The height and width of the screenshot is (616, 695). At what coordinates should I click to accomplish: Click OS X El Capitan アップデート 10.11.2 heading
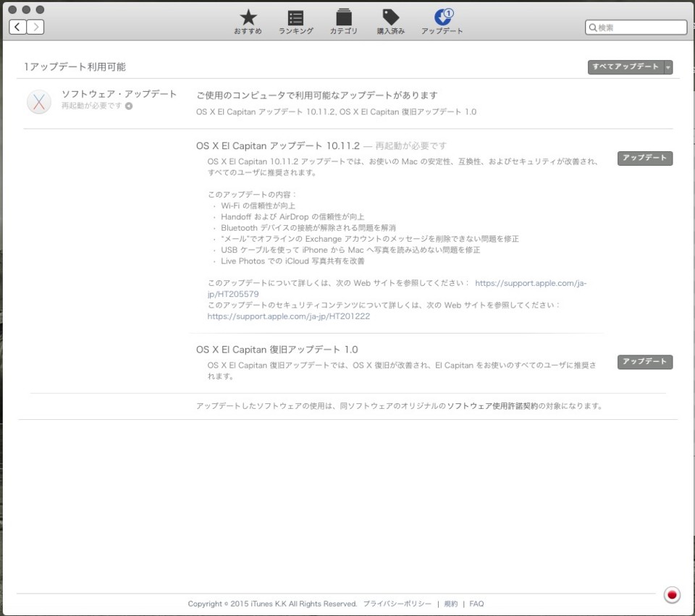point(278,145)
